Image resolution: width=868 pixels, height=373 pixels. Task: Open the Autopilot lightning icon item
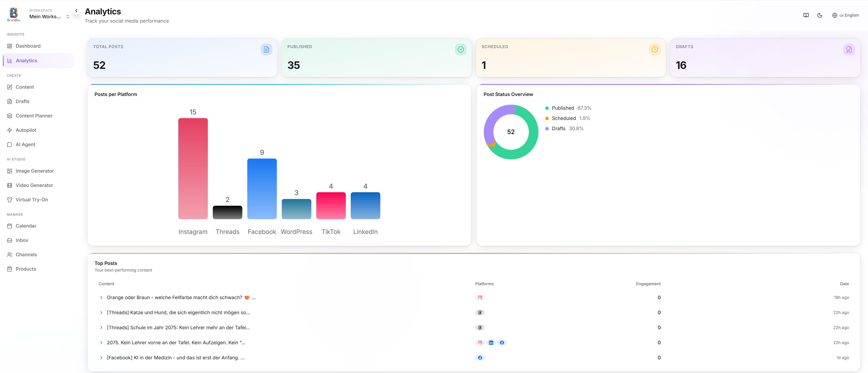pos(26,130)
